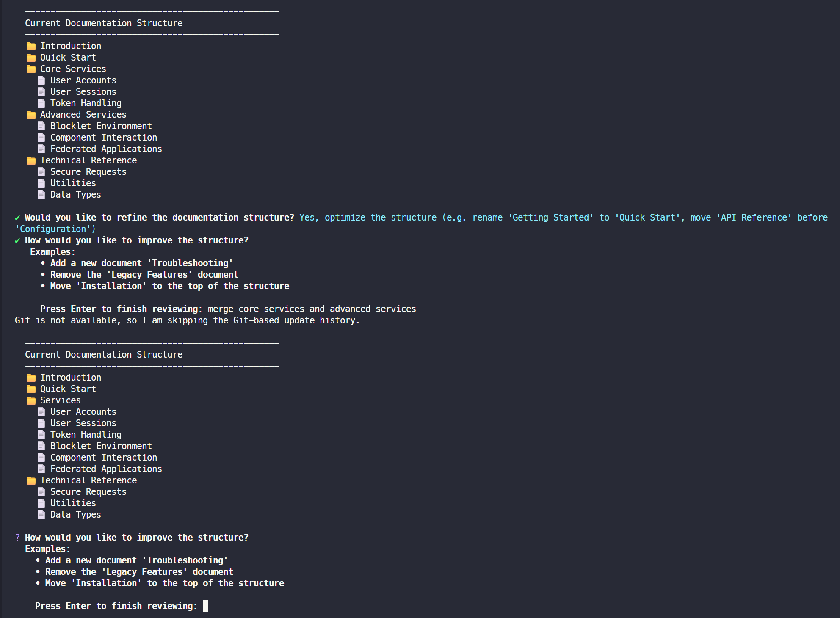
Task: Click the Federated Applications document icon
Action: (x=41, y=149)
